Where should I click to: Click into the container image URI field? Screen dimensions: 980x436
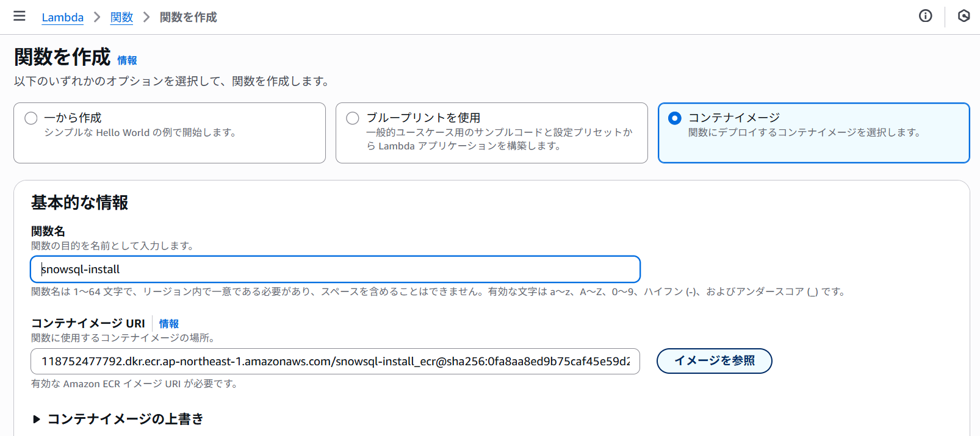pos(335,362)
